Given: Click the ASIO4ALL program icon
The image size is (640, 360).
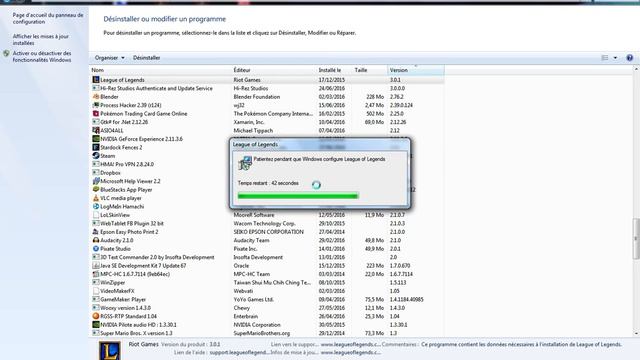Looking at the screenshot, I should 96,130.
